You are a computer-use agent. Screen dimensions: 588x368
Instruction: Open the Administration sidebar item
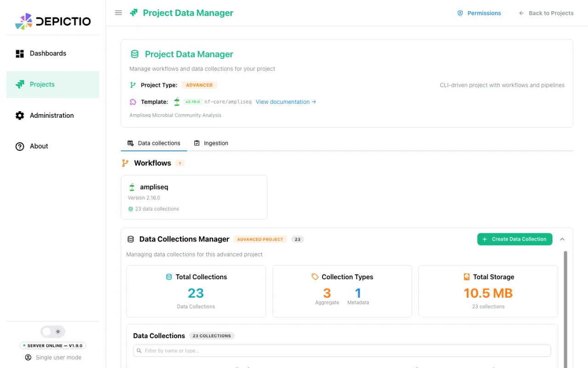(x=53, y=115)
